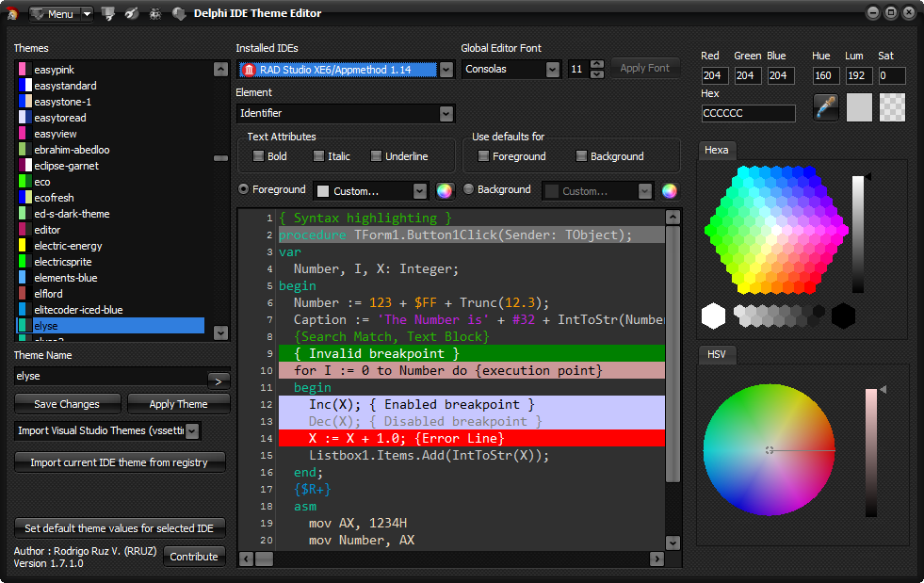Click inside the HSV color wheel

769,450
